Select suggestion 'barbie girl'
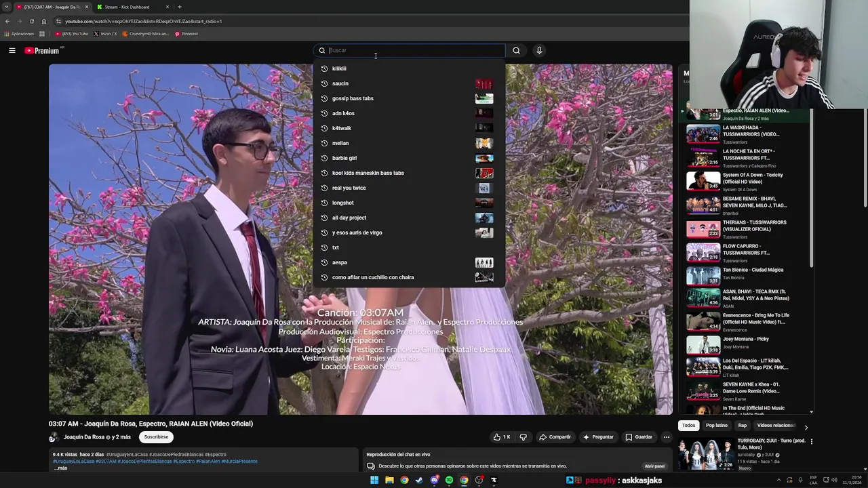 (409, 158)
